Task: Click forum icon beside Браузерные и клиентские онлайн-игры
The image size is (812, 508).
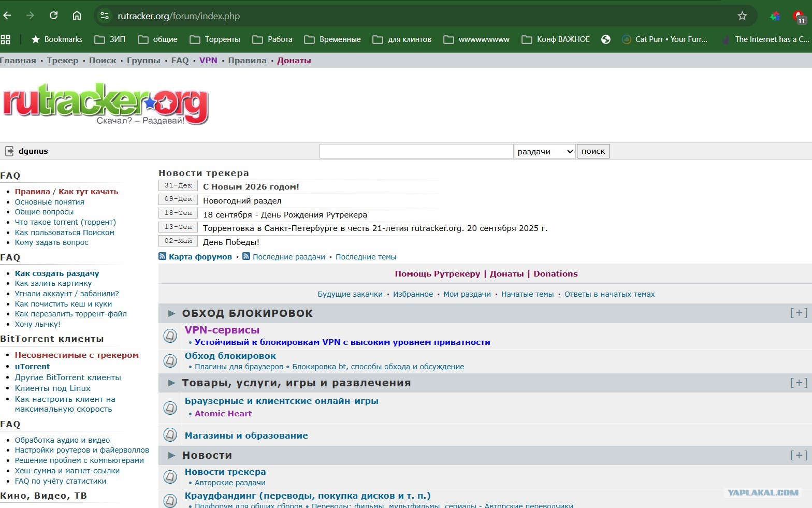Action: 170,408
